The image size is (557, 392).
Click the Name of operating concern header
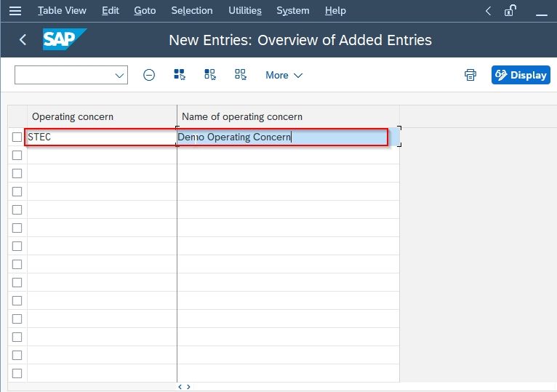pos(288,116)
